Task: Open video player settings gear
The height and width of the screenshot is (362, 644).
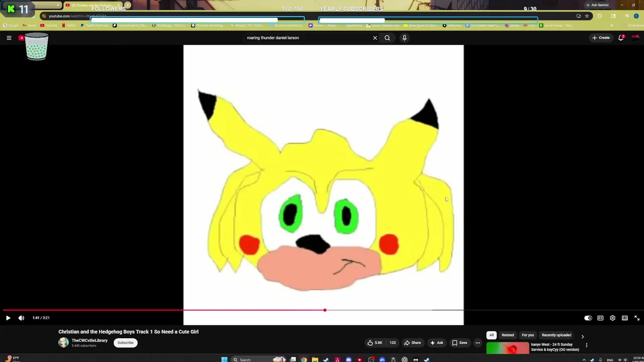Action: click(612, 318)
